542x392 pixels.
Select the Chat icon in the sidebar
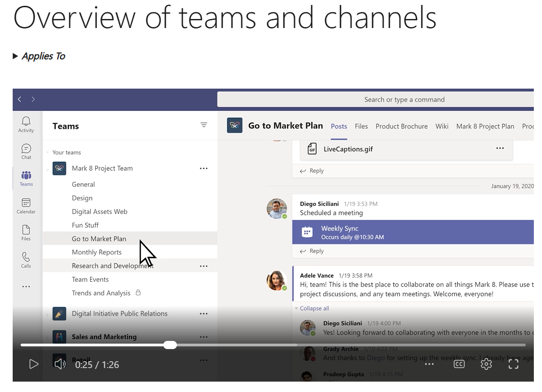point(26,148)
